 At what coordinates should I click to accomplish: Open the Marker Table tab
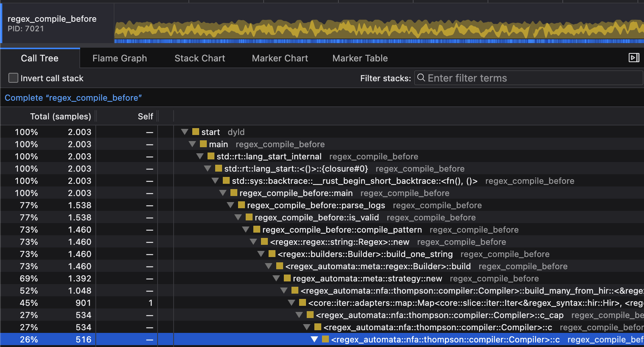360,58
